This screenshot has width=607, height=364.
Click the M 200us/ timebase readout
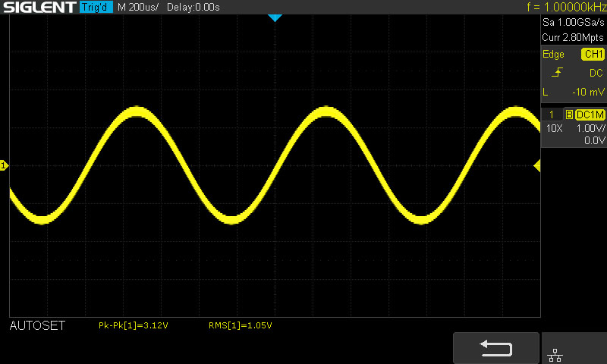(138, 7)
